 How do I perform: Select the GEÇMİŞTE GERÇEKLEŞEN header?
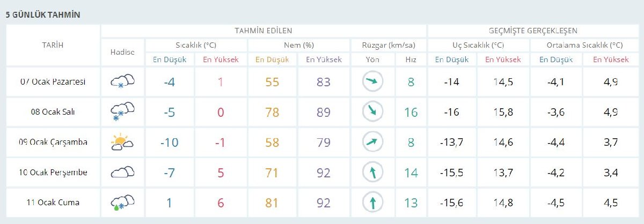[533, 31]
